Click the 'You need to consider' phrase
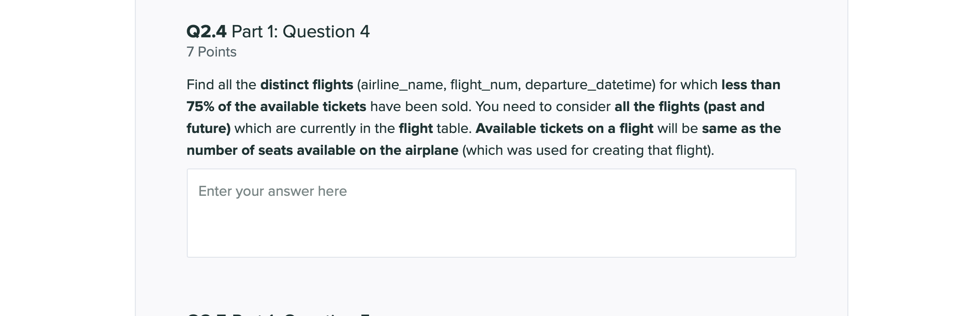980x316 pixels. pos(543,107)
